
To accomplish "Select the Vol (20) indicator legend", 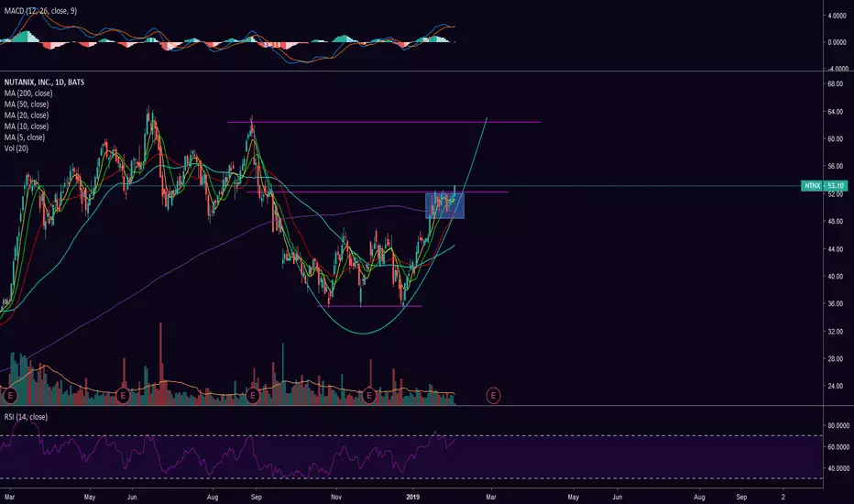I will (16, 148).
